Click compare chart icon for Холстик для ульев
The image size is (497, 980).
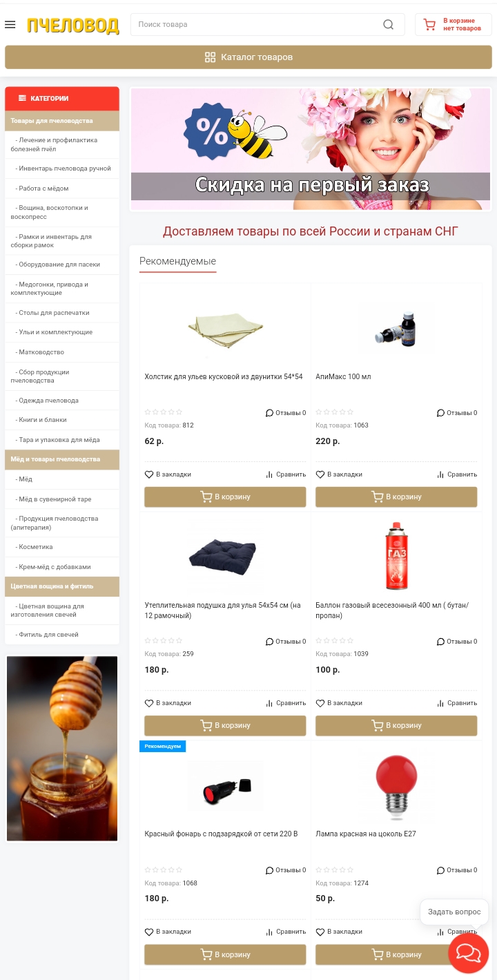tap(269, 474)
